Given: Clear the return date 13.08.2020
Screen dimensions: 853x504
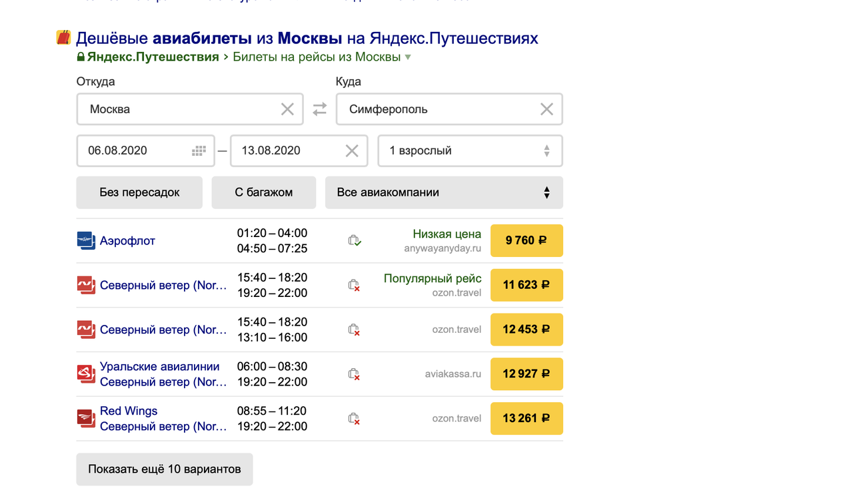Looking at the screenshot, I should (352, 151).
